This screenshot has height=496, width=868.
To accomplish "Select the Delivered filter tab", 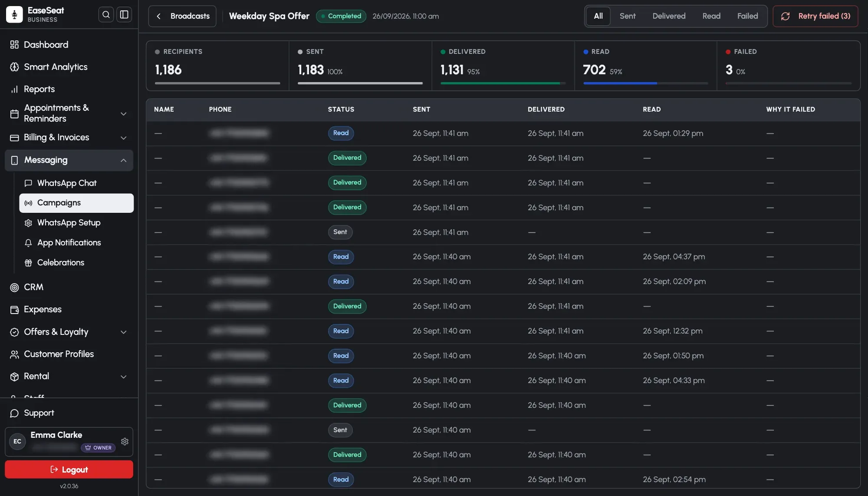I will click(669, 16).
